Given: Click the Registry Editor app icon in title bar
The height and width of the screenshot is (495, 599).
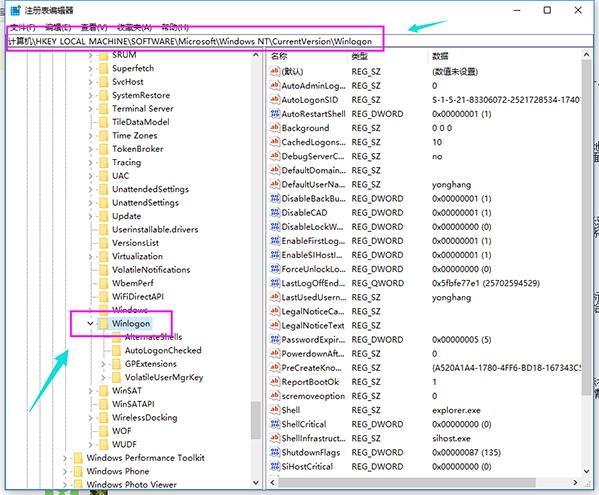Looking at the screenshot, I should 15,10.
